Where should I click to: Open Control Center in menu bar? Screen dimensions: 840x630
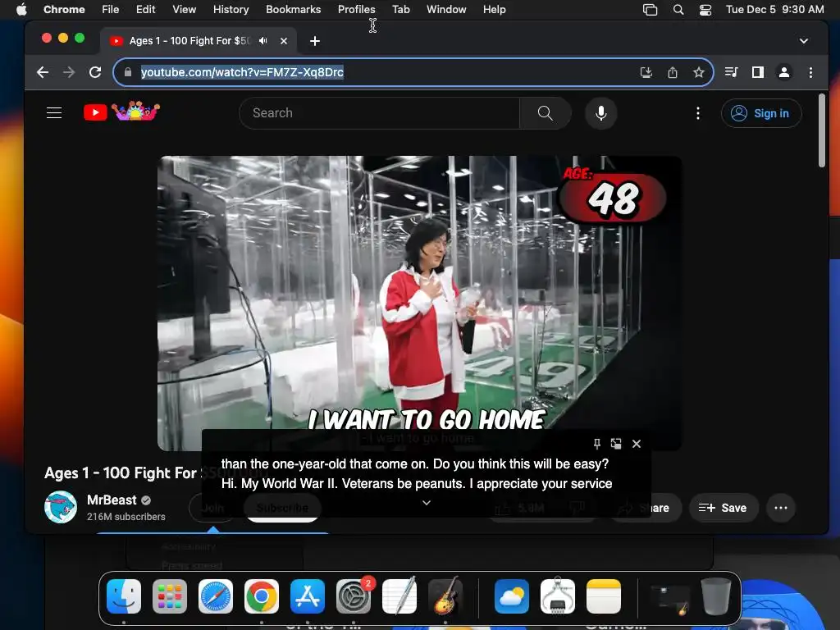(705, 10)
